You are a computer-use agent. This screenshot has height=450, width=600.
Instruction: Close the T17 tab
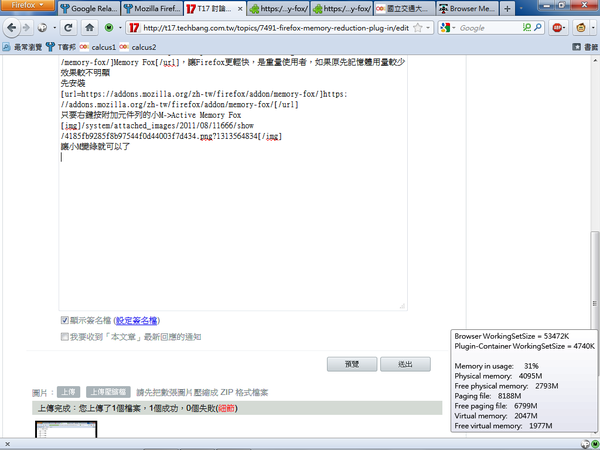pos(240,8)
